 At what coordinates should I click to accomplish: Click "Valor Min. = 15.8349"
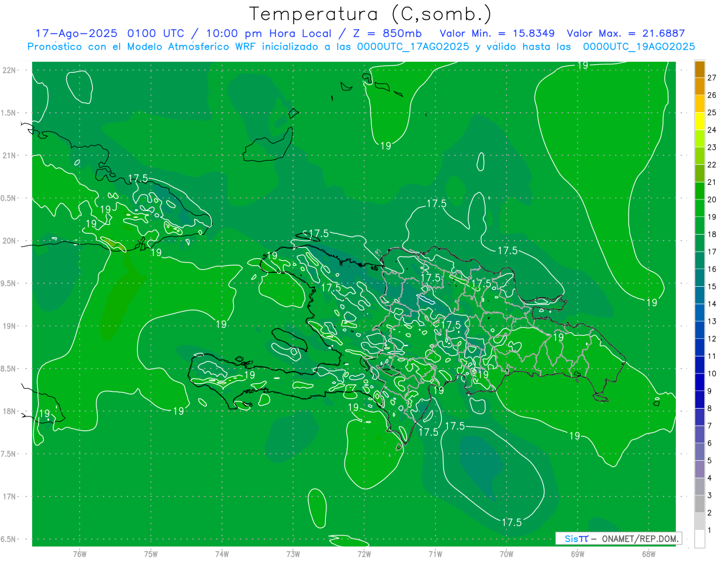[x=498, y=33]
